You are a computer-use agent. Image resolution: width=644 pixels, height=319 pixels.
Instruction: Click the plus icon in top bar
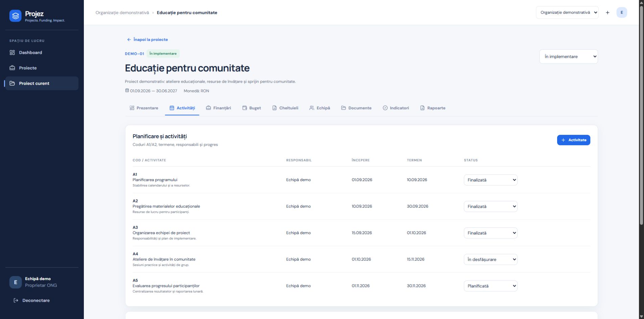click(607, 13)
